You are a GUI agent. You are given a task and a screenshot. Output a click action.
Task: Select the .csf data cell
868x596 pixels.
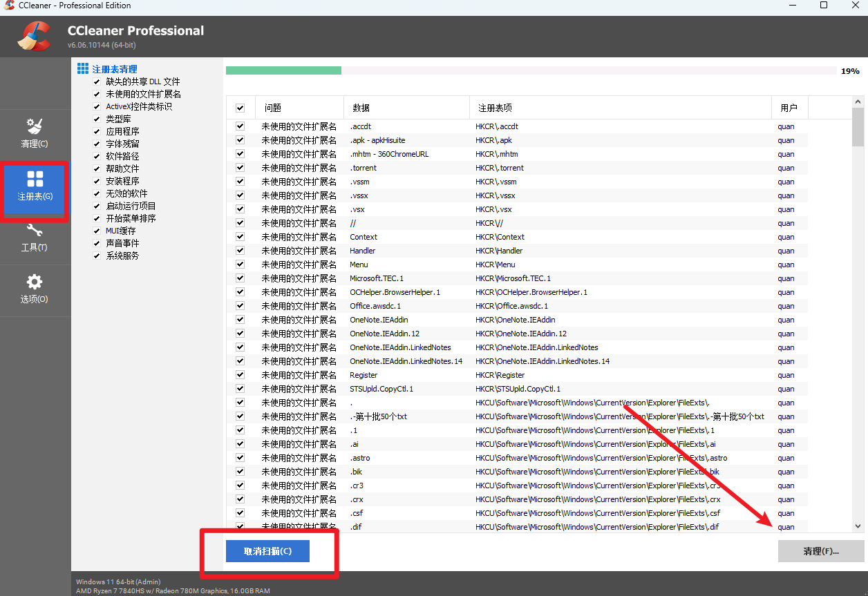[x=356, y=513]
